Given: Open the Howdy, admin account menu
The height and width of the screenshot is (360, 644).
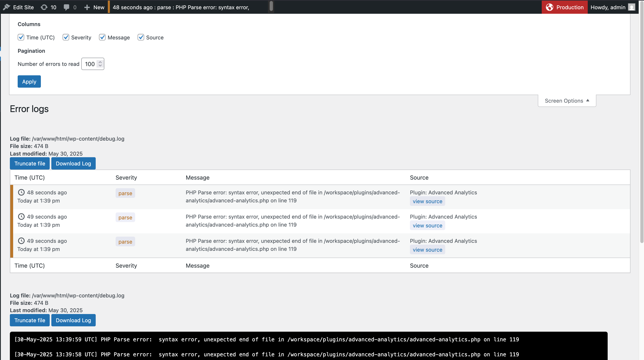Looking at the screenshot, I should [613, 7].
